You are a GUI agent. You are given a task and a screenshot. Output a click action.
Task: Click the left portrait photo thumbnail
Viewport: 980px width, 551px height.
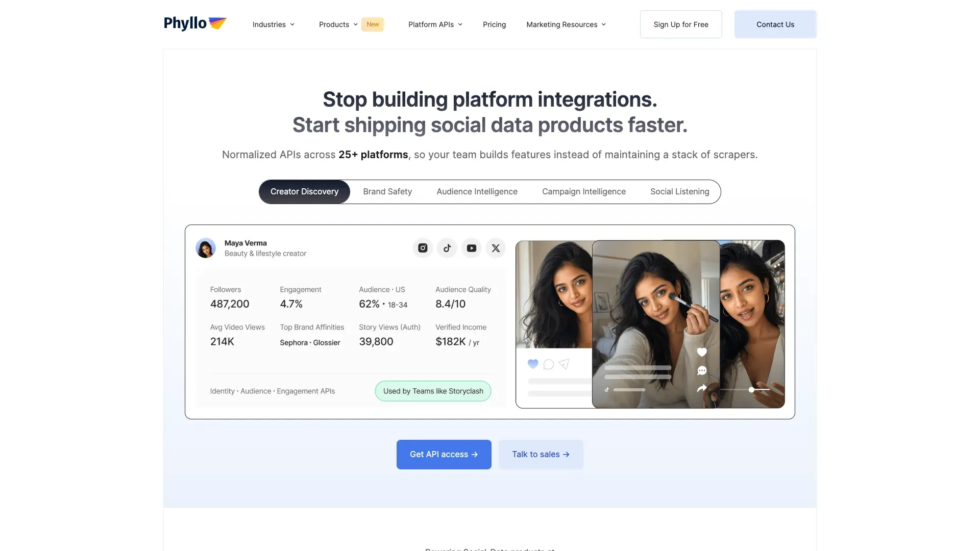click(x=554, y=294)
